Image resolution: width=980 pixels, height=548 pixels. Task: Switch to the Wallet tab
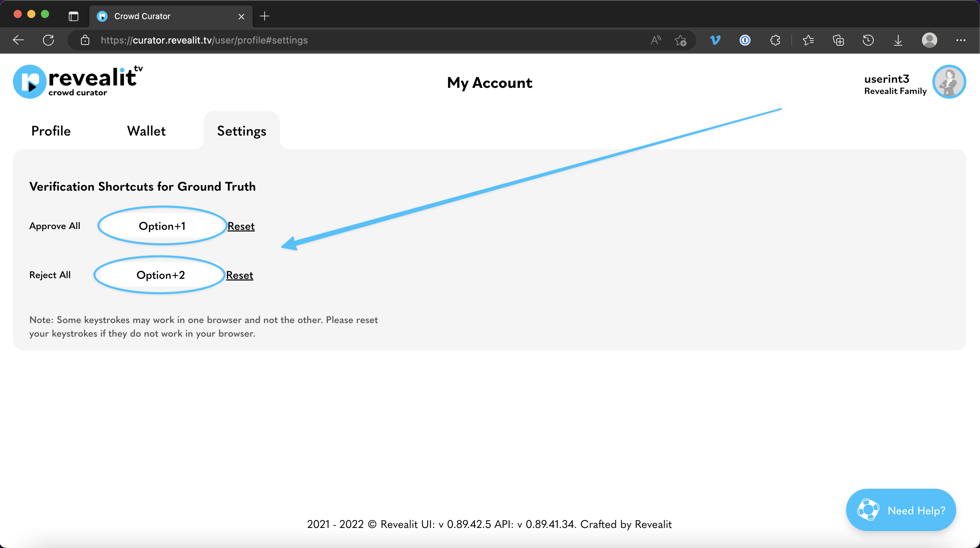point(146,131)
